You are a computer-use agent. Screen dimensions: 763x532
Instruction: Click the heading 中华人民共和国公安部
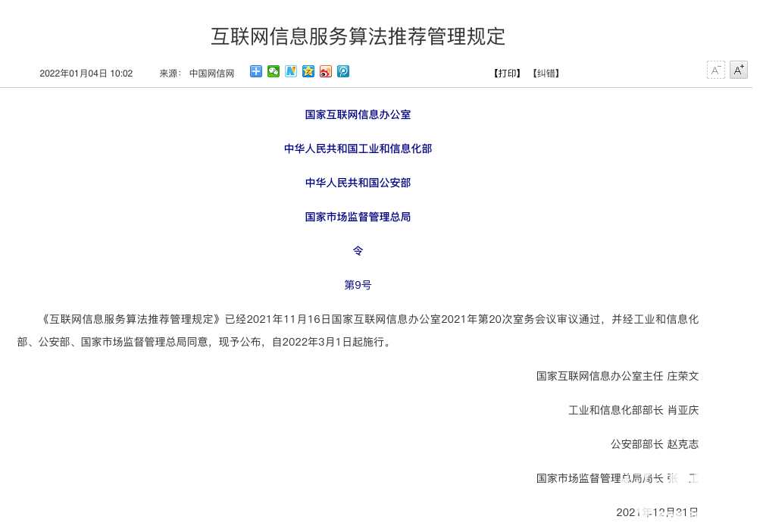tap(358, 183)
